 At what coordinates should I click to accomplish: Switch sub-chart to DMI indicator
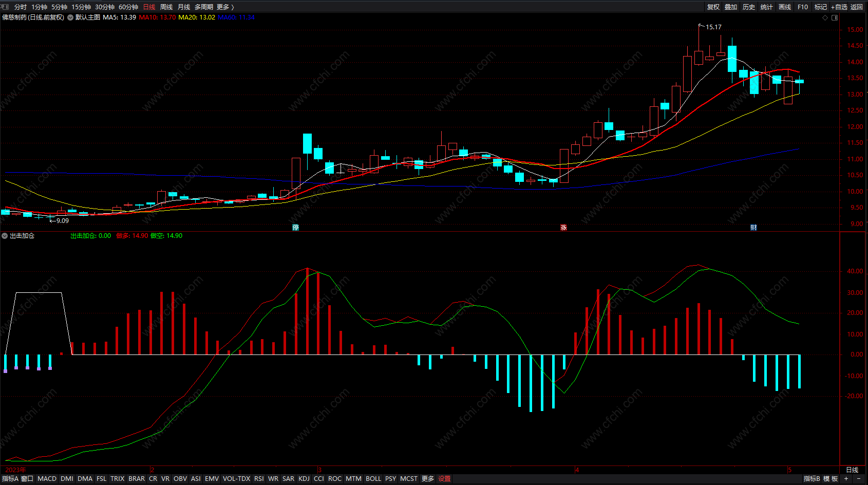67,479
